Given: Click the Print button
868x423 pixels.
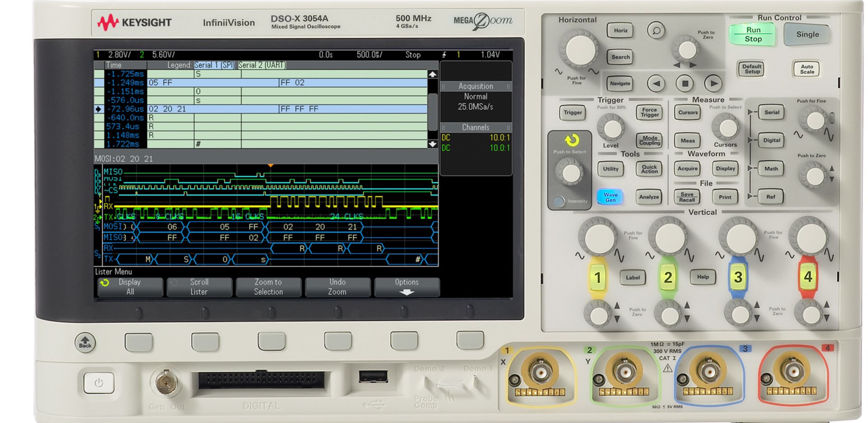Looking at the screenshot, I should pyautogui.click(x=725, y=197).
